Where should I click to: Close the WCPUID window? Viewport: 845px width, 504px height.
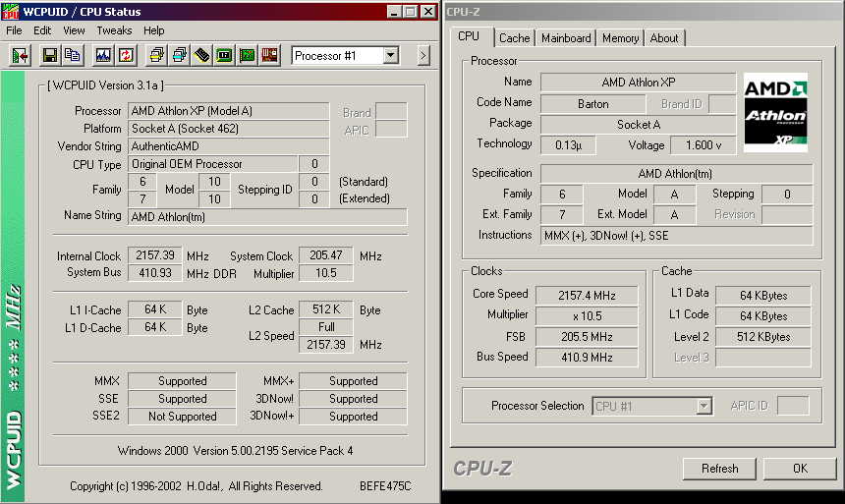427,12
